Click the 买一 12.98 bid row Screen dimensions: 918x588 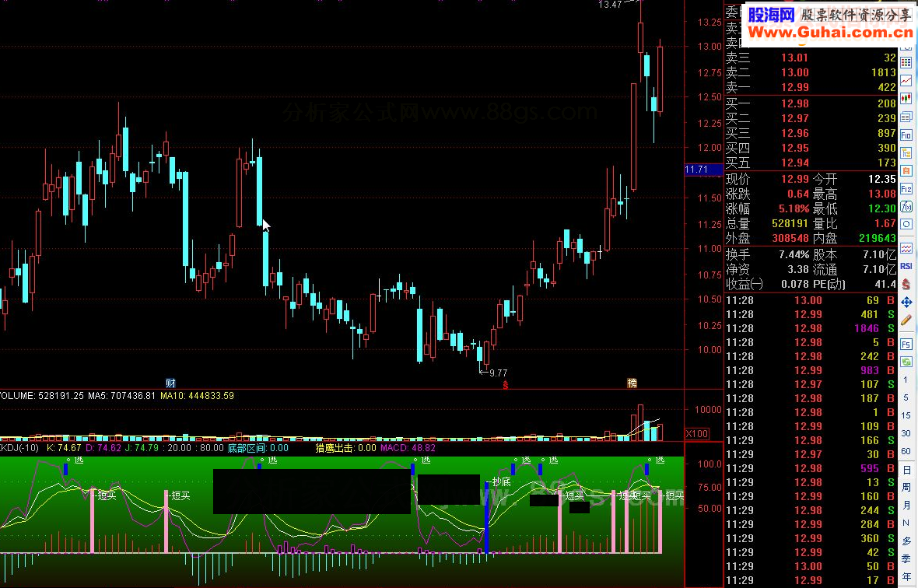pos(811,103)
